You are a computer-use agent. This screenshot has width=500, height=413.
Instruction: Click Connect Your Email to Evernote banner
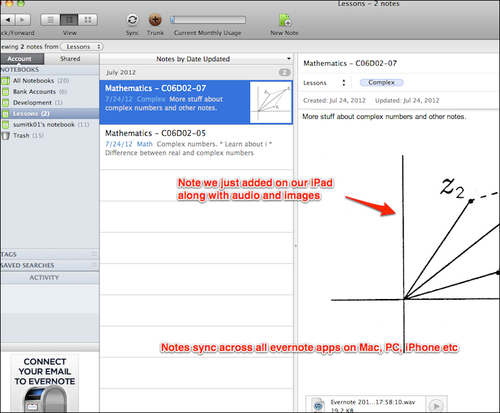[45, 383]
